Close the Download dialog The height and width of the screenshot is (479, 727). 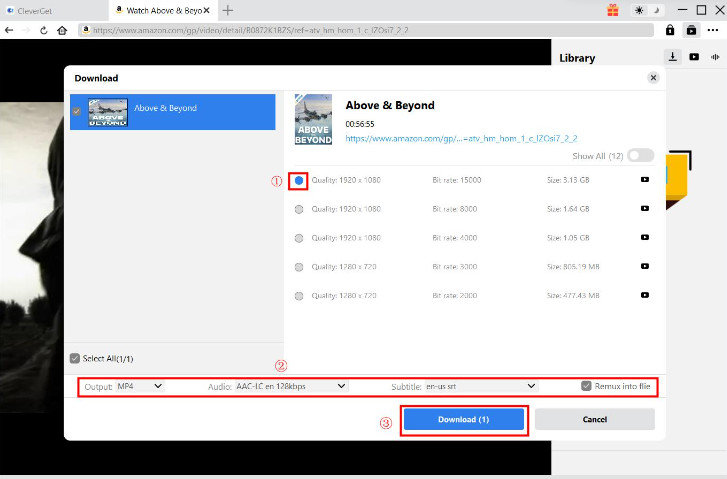tap(653, 77)
